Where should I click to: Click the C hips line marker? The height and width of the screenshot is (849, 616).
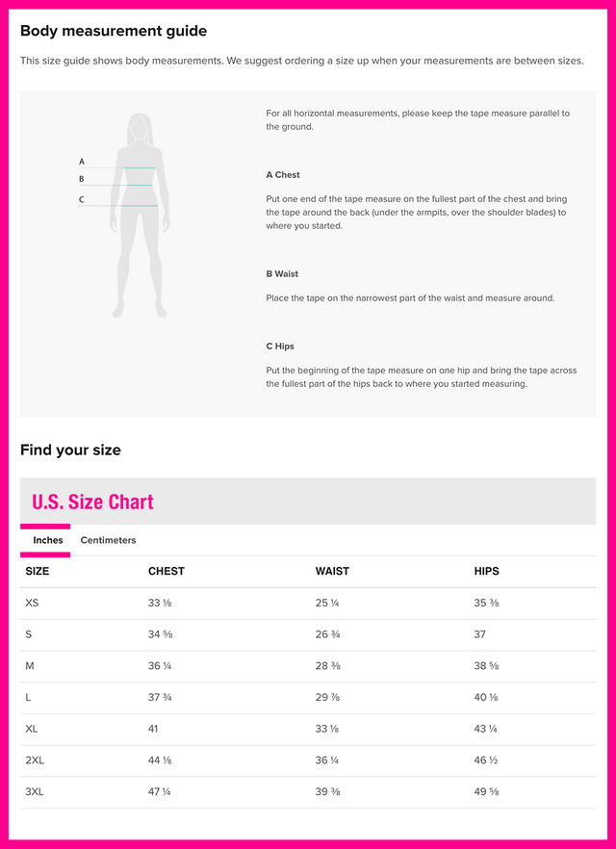coord(82,199)
